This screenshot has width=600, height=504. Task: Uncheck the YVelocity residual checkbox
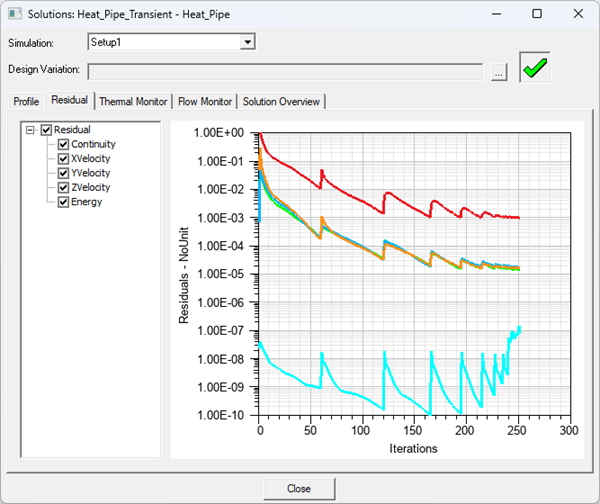pyautogui.click(x=63, y=173)
